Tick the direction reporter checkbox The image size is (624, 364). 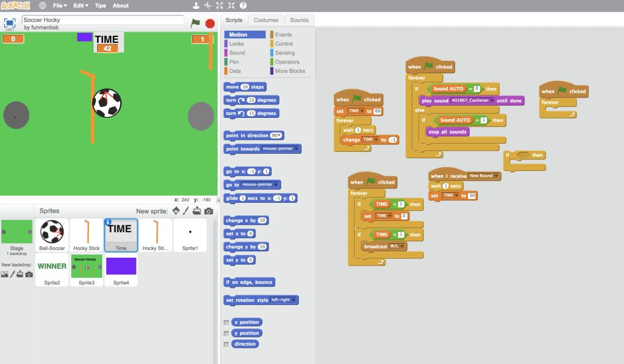pos(226,344)
